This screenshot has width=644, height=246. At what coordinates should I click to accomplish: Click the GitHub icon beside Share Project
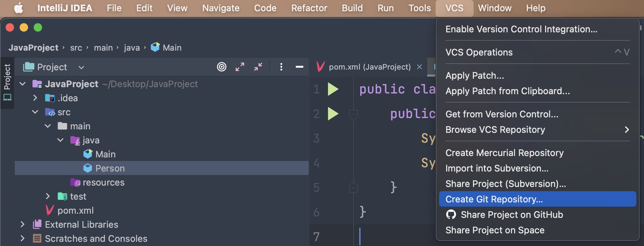point(451,214)
